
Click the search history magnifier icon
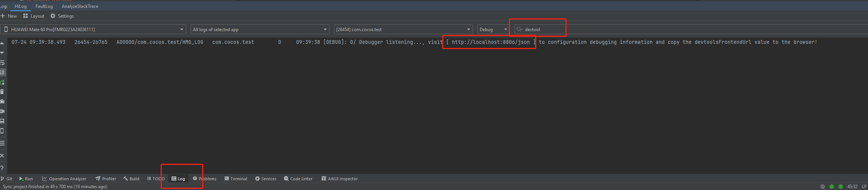(519, 29)
